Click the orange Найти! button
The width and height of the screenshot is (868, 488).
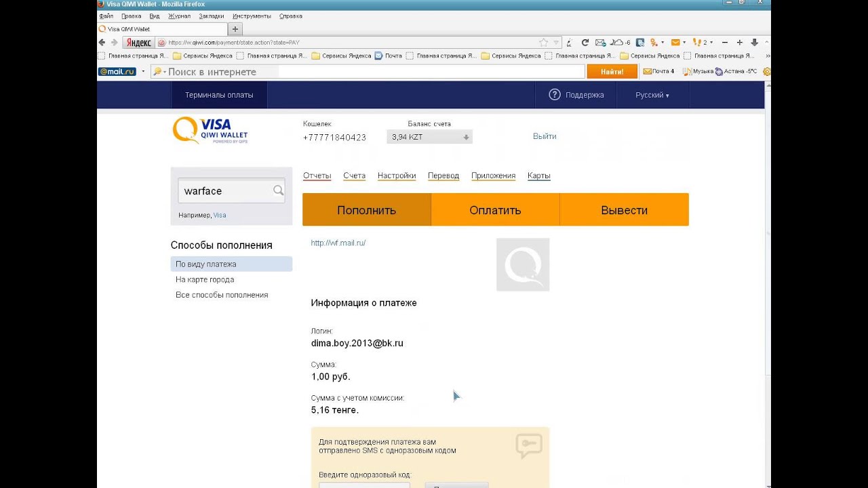[x=612, y=71]
